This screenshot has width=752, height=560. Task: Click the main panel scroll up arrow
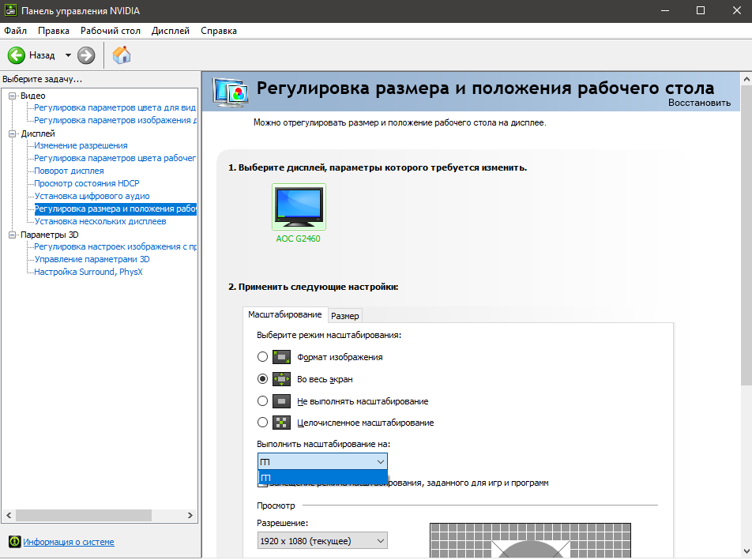(x=746, y=79)
